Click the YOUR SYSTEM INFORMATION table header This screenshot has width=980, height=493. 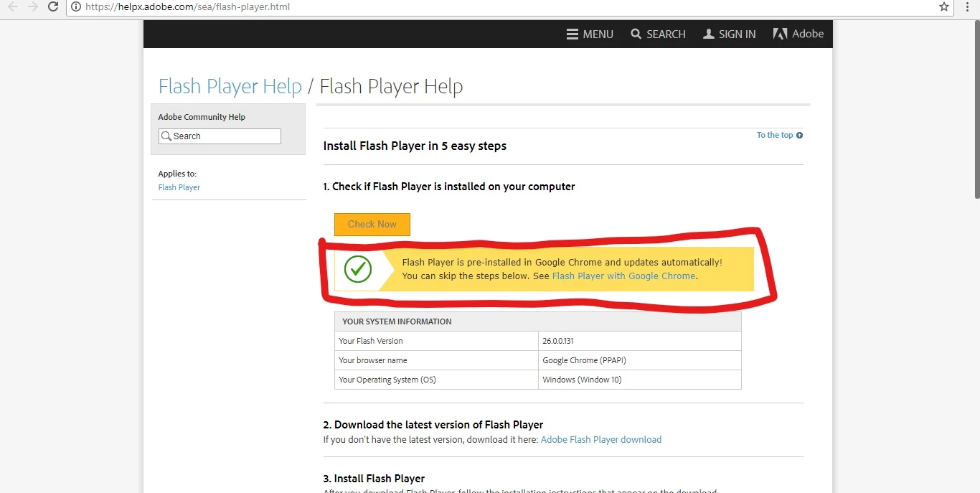[x=538, y=321]
